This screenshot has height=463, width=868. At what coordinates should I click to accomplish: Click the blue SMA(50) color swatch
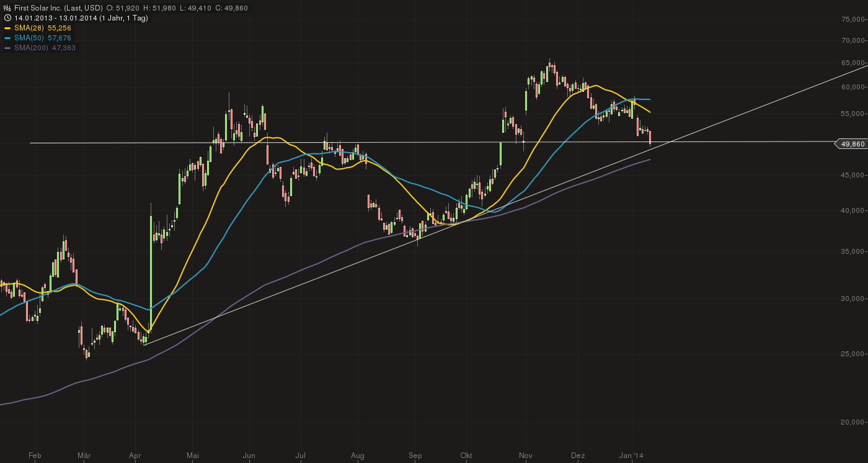pos(7,38)
